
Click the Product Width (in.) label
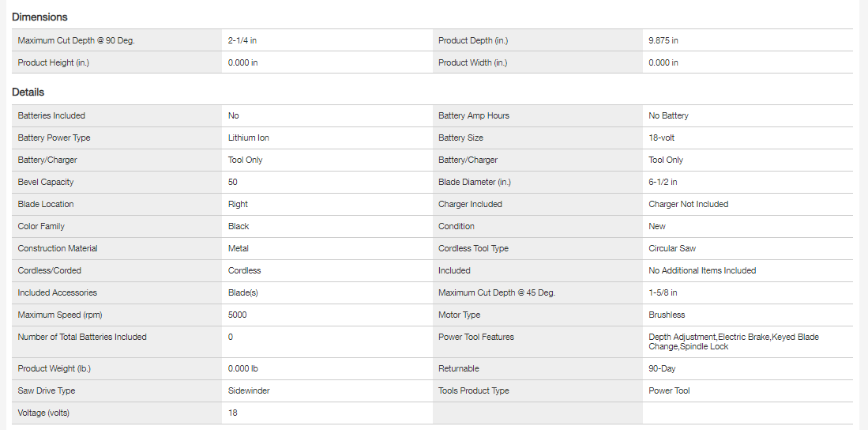click(x=472, y=62)
